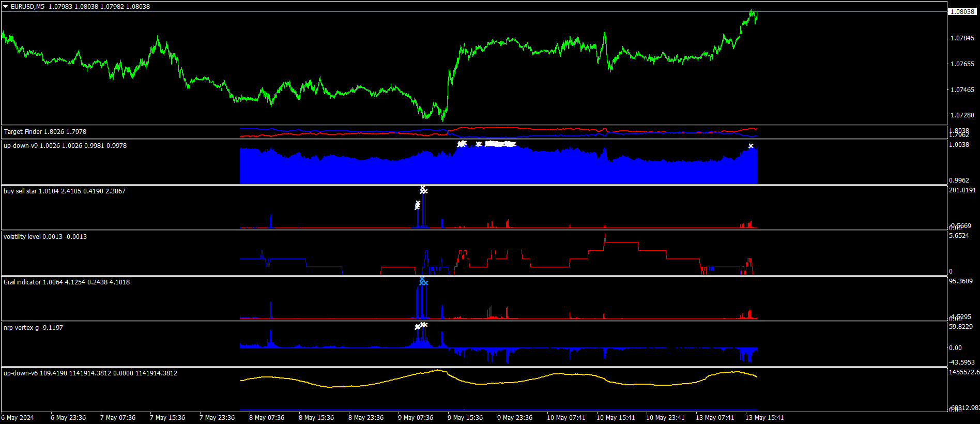Click the 8 May 07:36 time label
Image resolution: width=980 pixels, height=424 pixels.
tap(267, 418)
